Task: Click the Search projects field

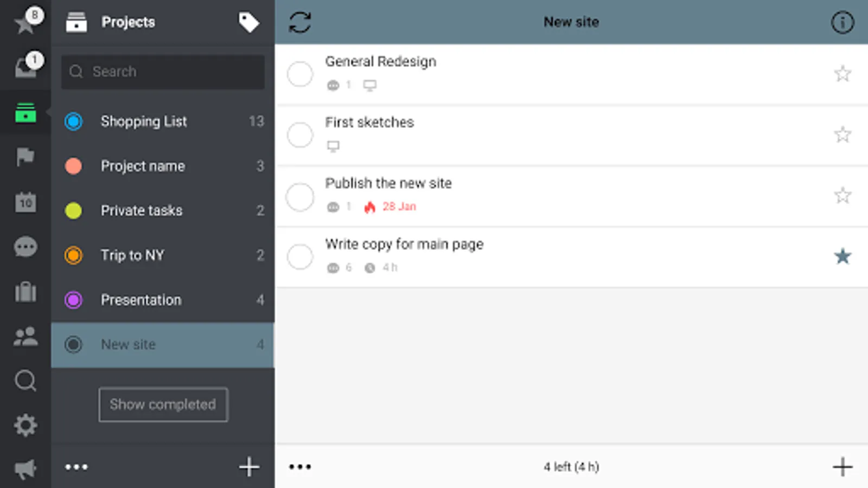Action: coord(163,72)
